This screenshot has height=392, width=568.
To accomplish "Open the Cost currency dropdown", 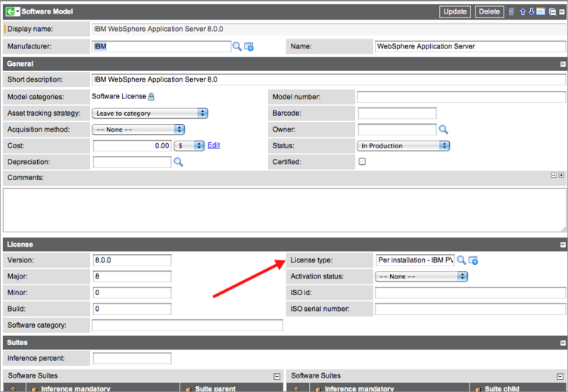I will tap(189, 145).
